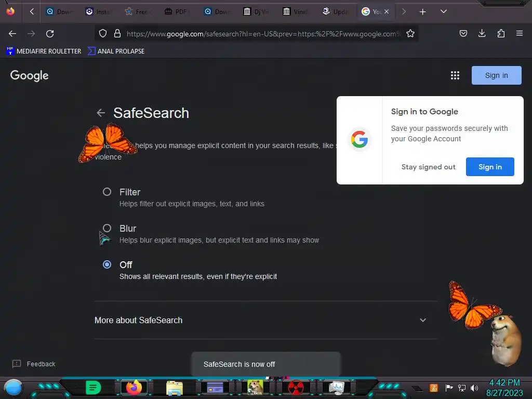The image size is (532, 399).
Task: Bookmark this page with the star
Action: (410, 33)
